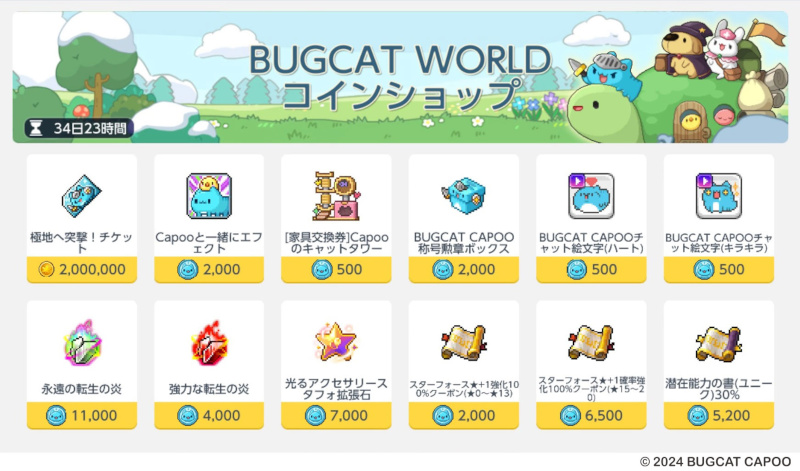
Task: Select the heart chat emoji icon
Action: point(591,196)
